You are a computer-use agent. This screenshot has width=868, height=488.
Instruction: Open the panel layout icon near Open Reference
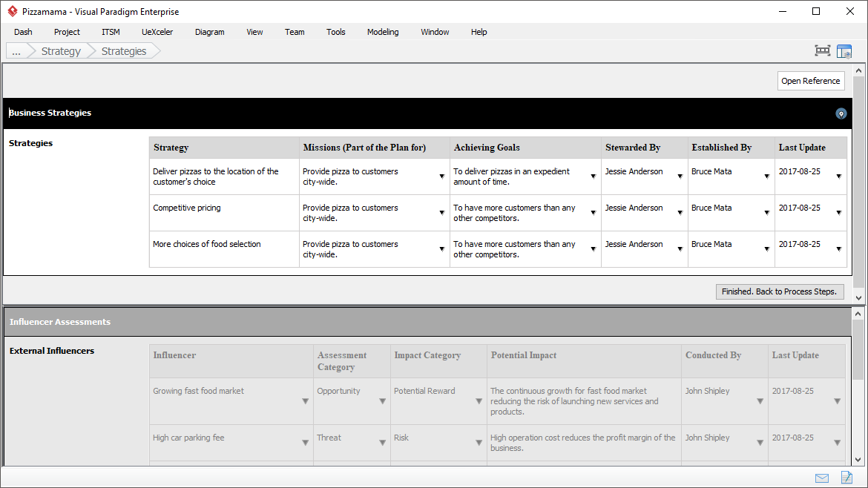coord(844,51)
